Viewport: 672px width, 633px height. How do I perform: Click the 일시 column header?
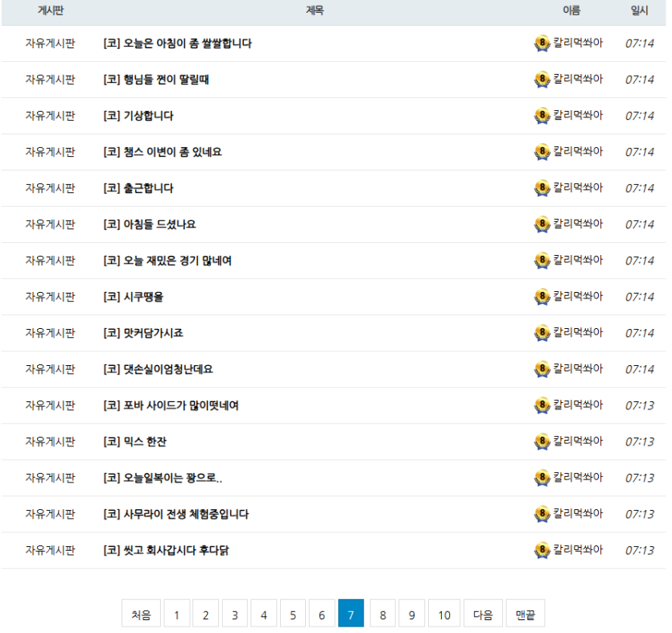(x=640, y=10)
